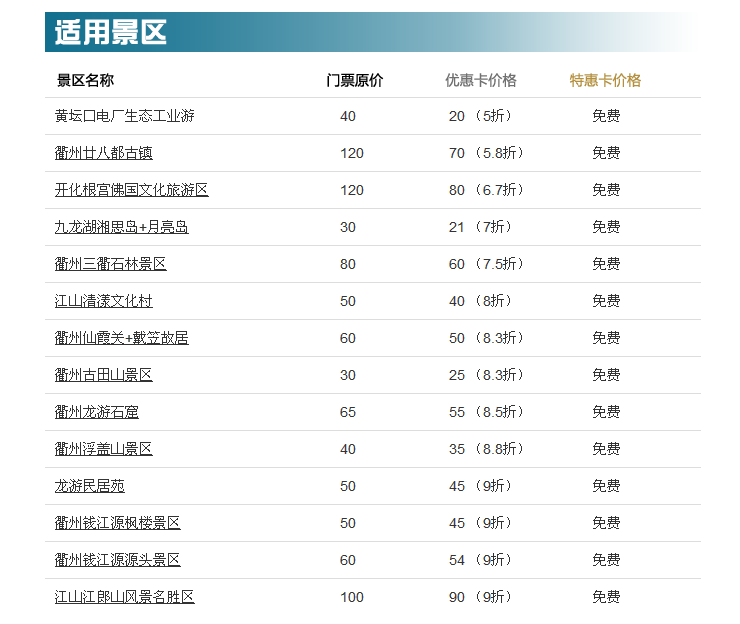This screenshot has height=624, width=740.
Task: Click the 景区名称 column header
Action: (x=85, y=80)
